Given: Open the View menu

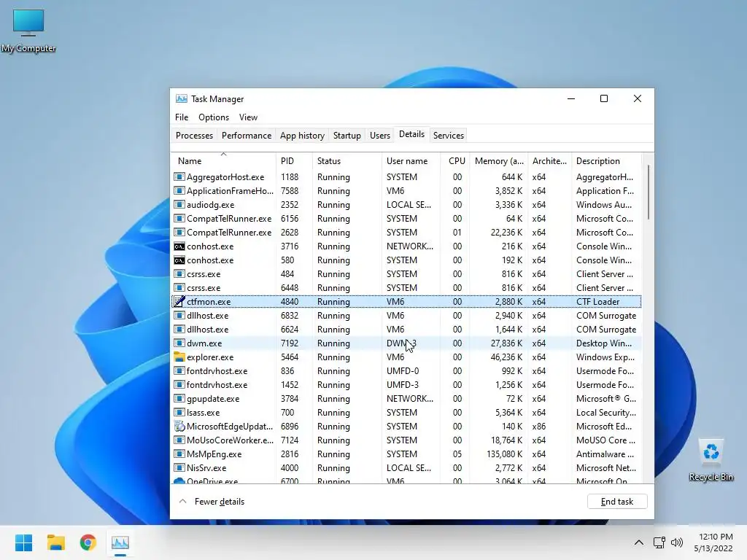Looking at the screenshot, I should pos(248,117).
